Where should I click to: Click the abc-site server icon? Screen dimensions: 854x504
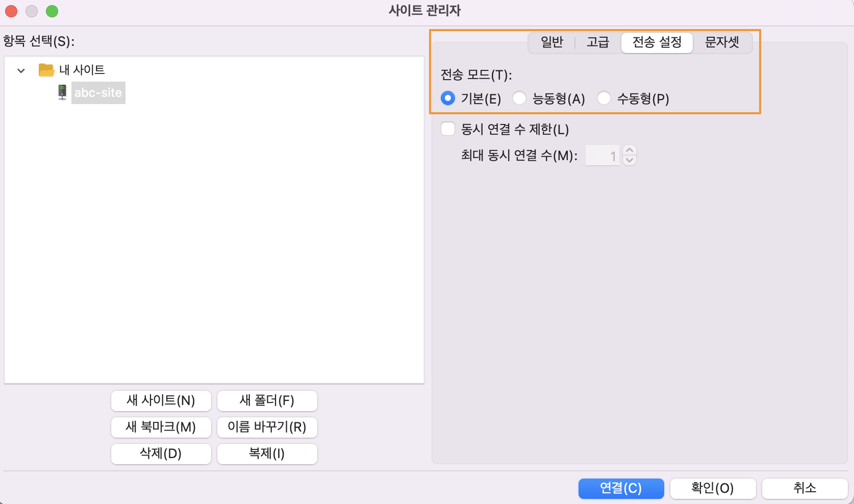tap(62, 92)
